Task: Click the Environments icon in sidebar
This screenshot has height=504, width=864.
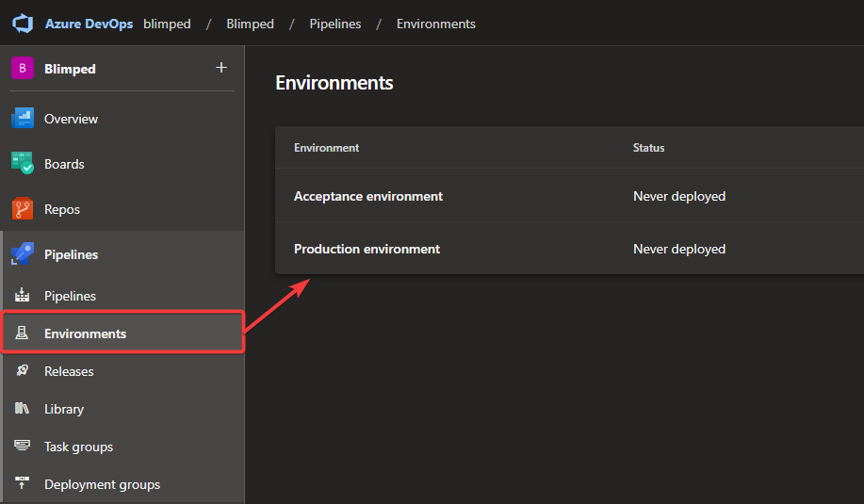Action: [22, 333]
